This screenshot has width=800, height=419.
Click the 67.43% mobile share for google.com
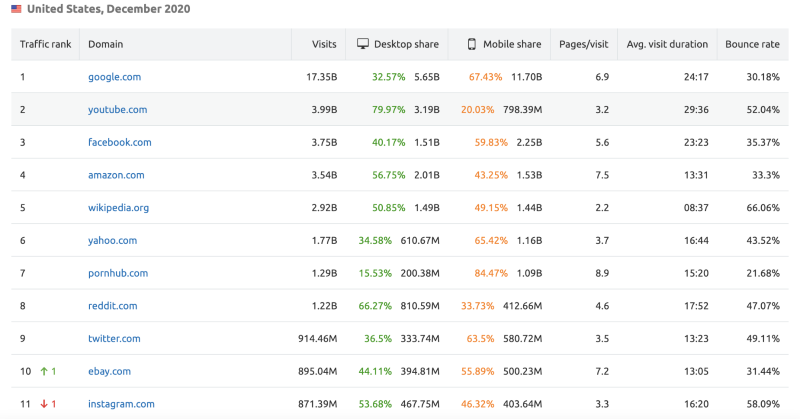tap(485, 77)
